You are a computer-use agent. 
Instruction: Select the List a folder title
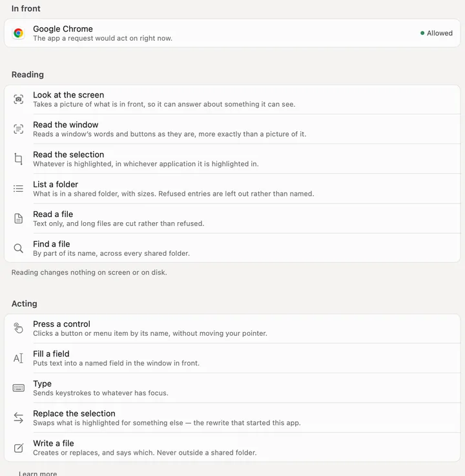click(x=56, y=184)
